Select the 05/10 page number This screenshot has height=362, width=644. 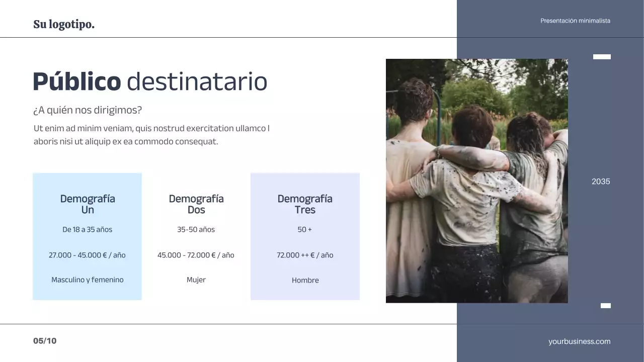[x=45, y=340]
